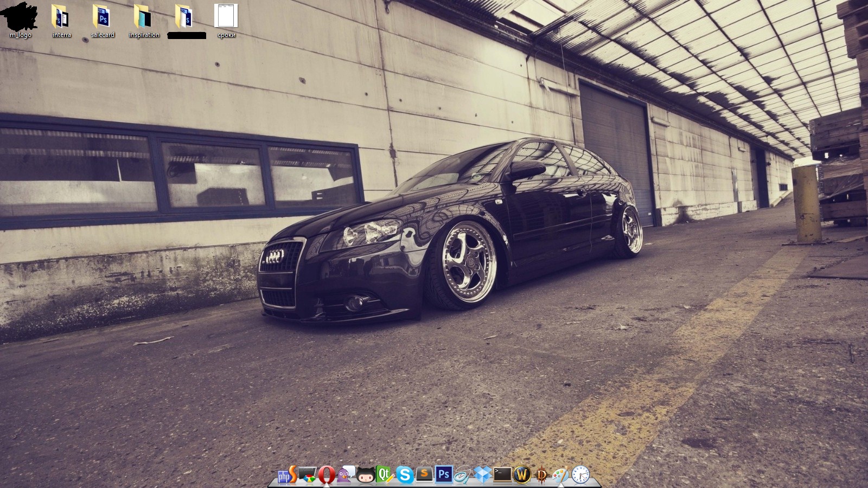The image size is (868, 488).
Task: Launch World of Warcraft dock icon
Action: pyautogui.click(x=522, y=475)
